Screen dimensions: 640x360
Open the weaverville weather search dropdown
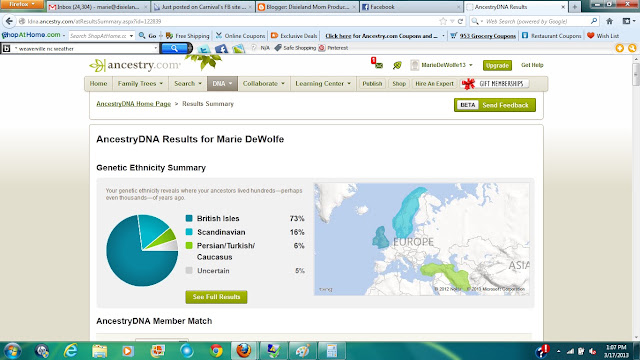(156, 48)
